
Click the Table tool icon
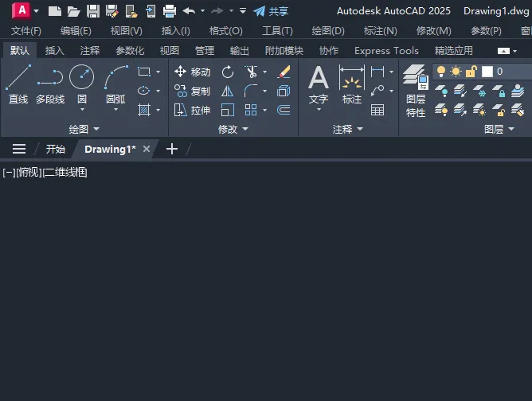pos(377,110)
